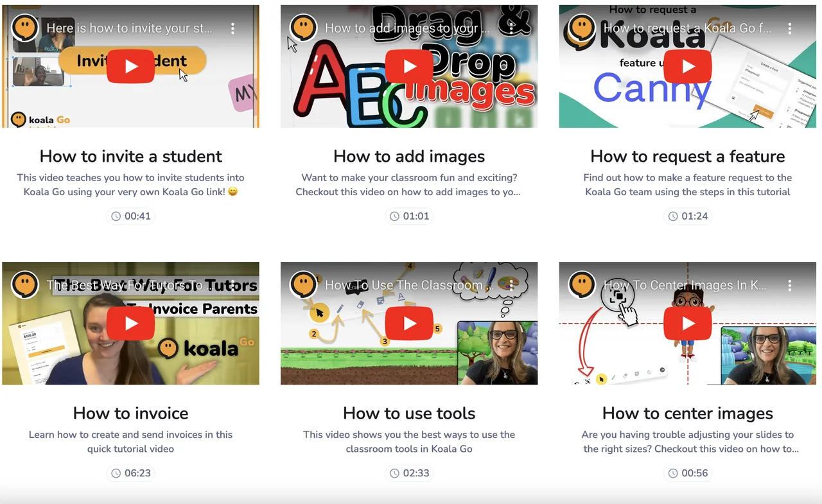The image size is (822, 504).
Task: Click the 'How to invite a student' heading
Action: point(131,156)
